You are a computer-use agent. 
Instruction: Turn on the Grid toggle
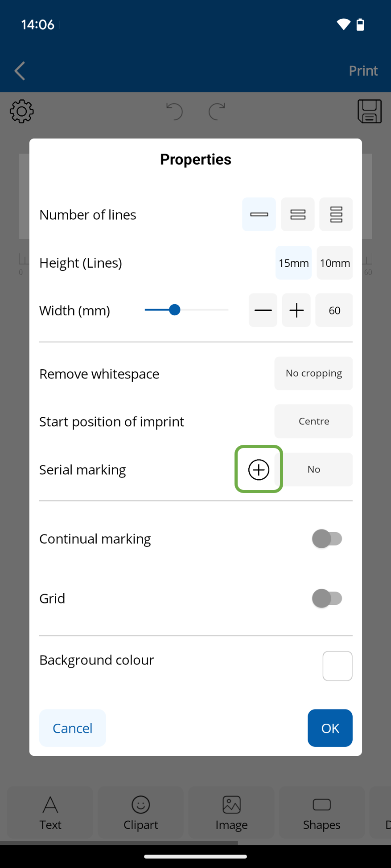click(x=327, y=598)
